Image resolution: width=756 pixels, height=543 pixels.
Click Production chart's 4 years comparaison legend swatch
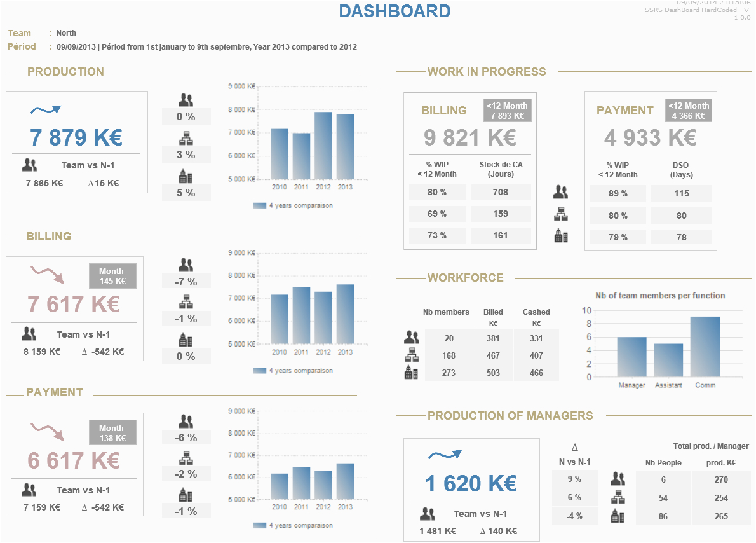(259, 206)
